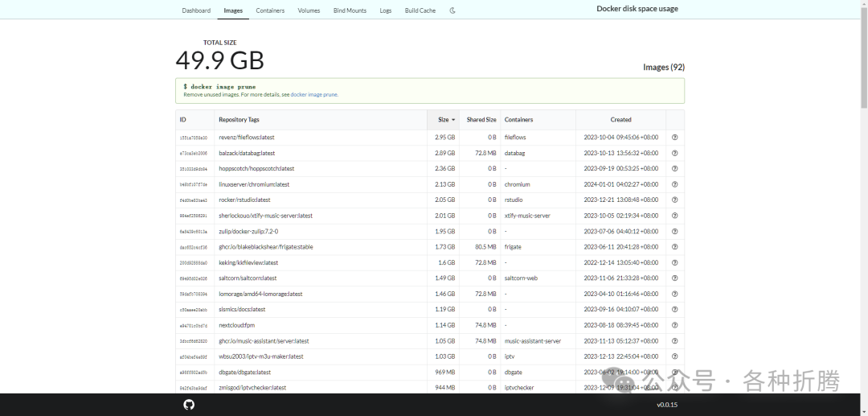Image resolution: width=868 pixels, height=416 pixels.
Task: Open the GitHub icon in footer
Action: pos(189,405)
